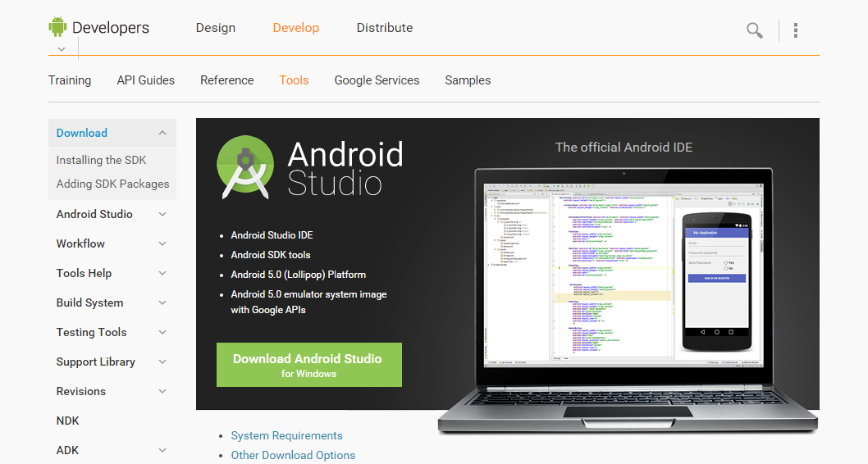
Task: Select the Develop top navigation tab
Action: pos(295,28)
